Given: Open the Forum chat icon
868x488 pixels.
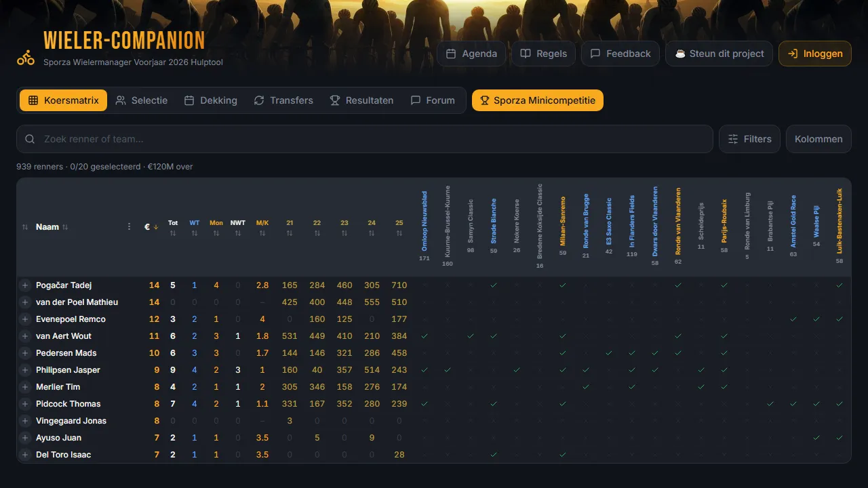Looking at the screenshot, I should [416, 100].
